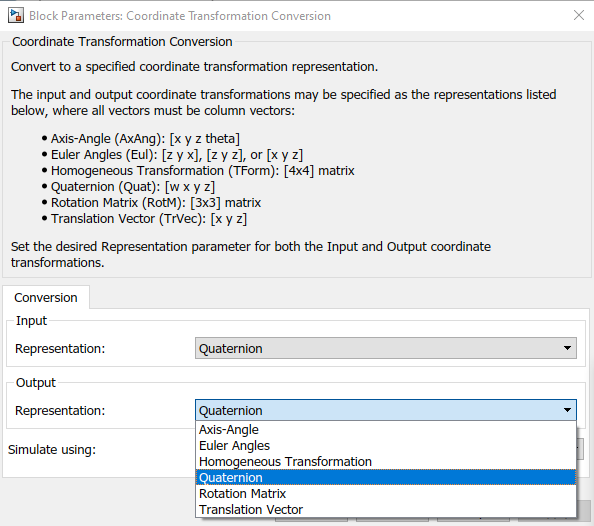Select Translation Vector in the output list
The width and height of the screenshot is (594, 526).
(386, 509)
